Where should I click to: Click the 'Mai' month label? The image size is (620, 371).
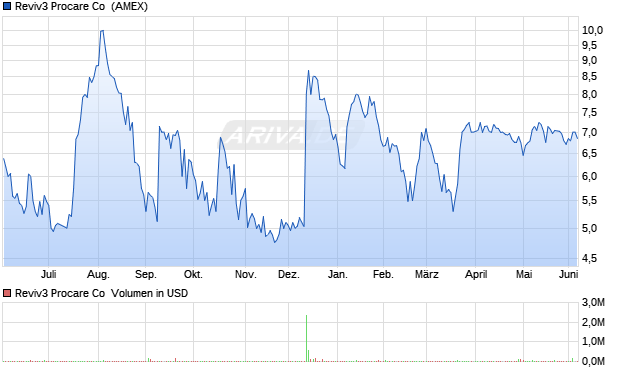pos(524,274)
